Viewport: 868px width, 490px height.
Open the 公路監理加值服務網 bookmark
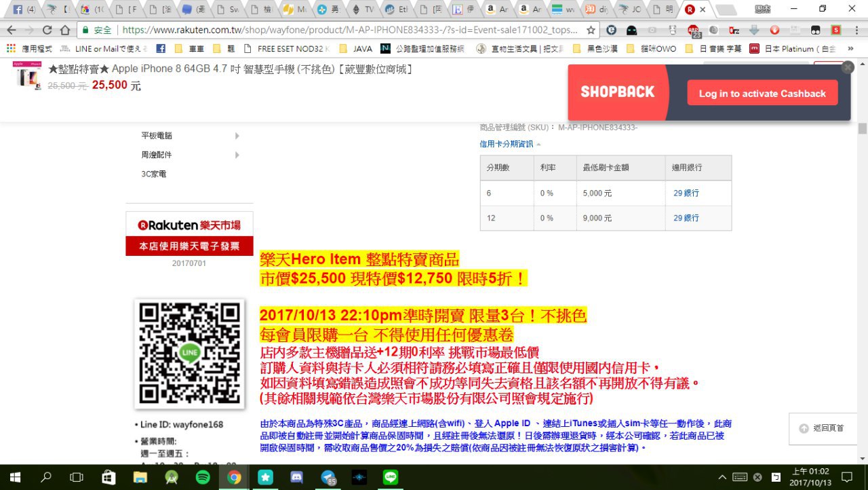point(422,49)
